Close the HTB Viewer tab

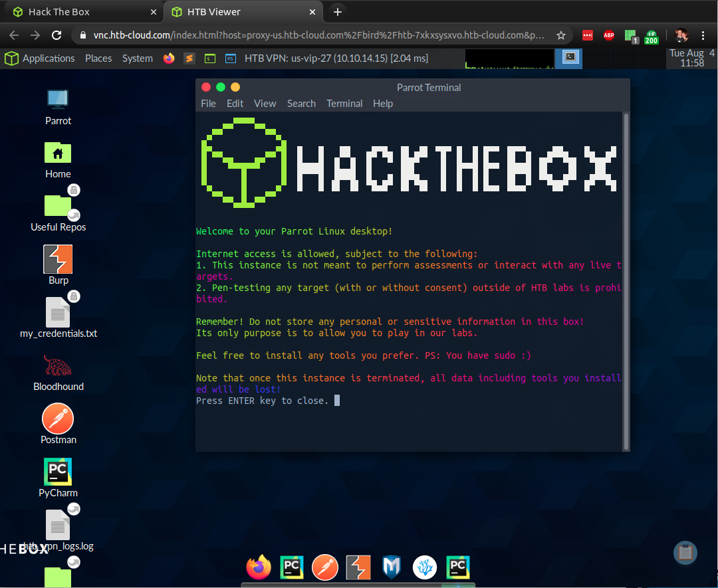pos(312,12)
